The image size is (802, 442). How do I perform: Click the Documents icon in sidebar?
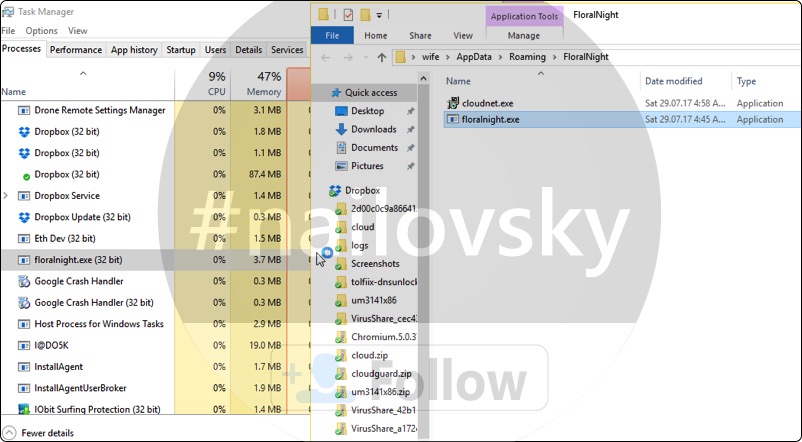[341, 148]
